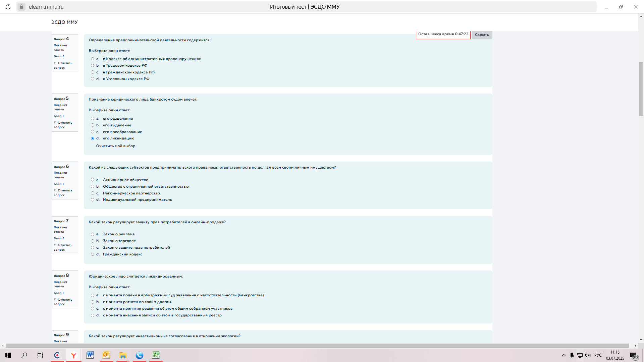Select answer 'его выделение'

(x=93, y=125)
